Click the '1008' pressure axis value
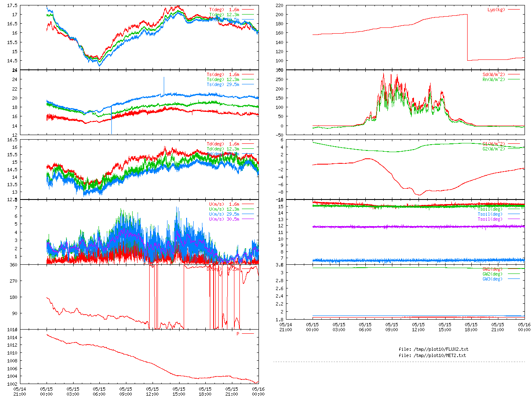The width and height of the screenshot is (532, 399). (12, 361)
